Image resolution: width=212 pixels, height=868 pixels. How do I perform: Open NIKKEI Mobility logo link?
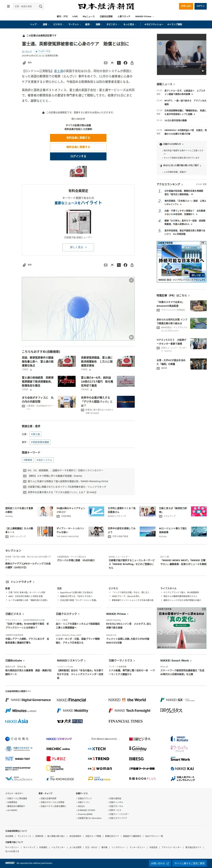[73, 710]
